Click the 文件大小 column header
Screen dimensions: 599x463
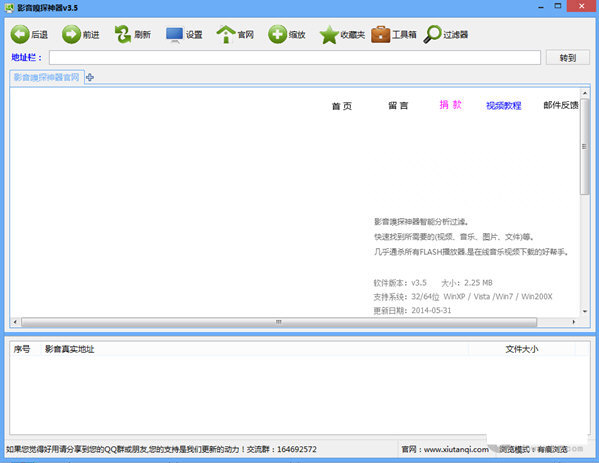521,349
